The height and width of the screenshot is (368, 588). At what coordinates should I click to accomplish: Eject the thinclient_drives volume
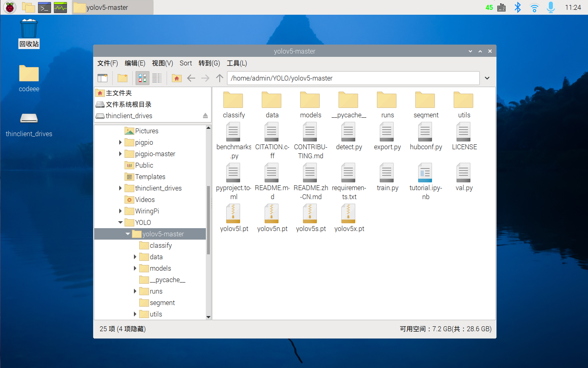tap(205, 116)
